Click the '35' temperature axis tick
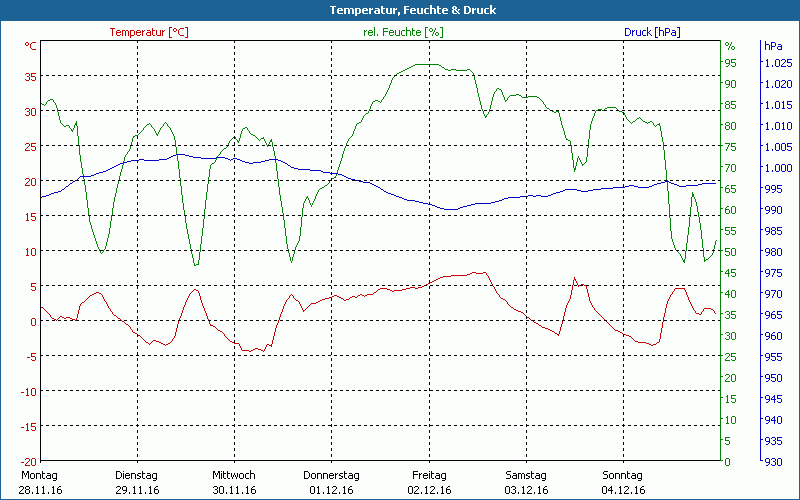The height and width of the screenshot is (500, 800). pyautogui.click(x=31, y=77)
